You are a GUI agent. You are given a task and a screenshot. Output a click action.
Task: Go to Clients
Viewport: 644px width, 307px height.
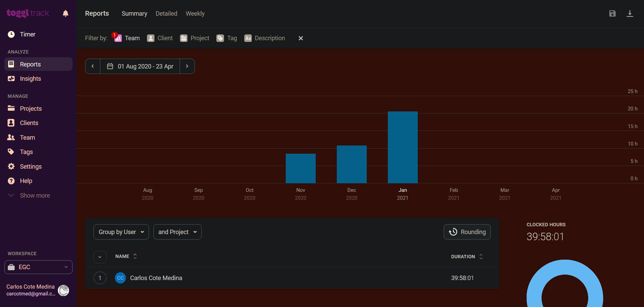[x=38, y=123]
